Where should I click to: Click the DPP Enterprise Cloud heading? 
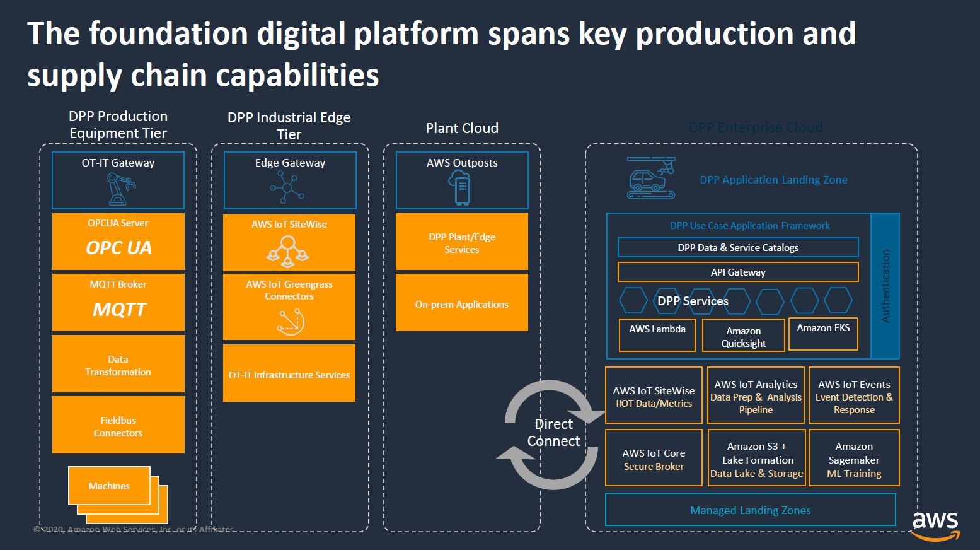click(x=755, y=127)
